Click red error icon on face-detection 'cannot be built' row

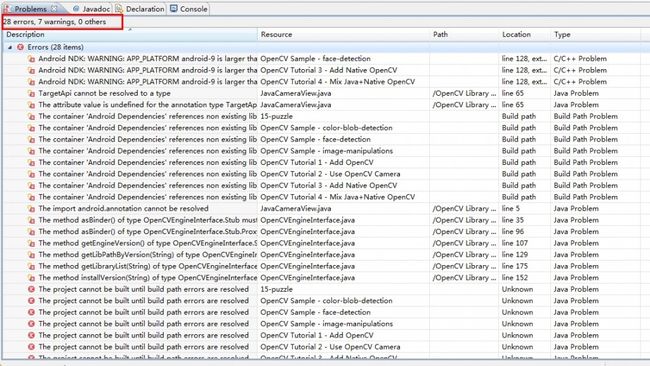coord(31,312)
